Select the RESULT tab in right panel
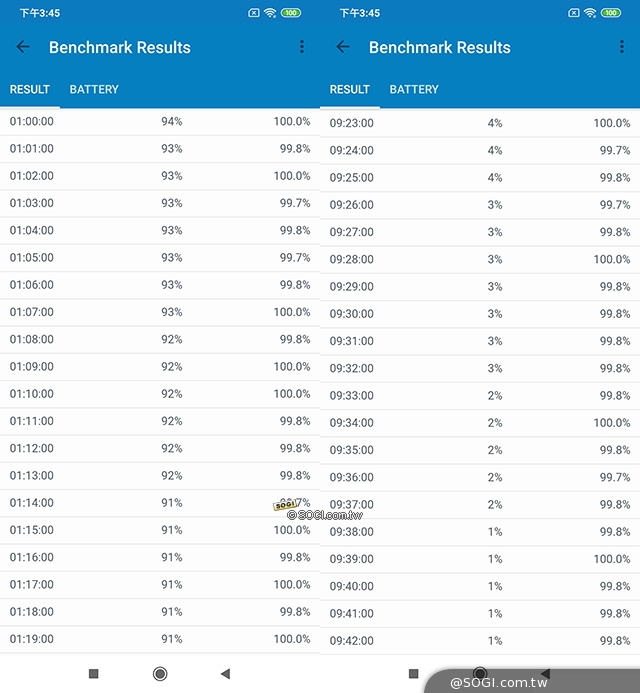Image resolution: width=640 pixels, height=693 pixels. tap(350, 89)
